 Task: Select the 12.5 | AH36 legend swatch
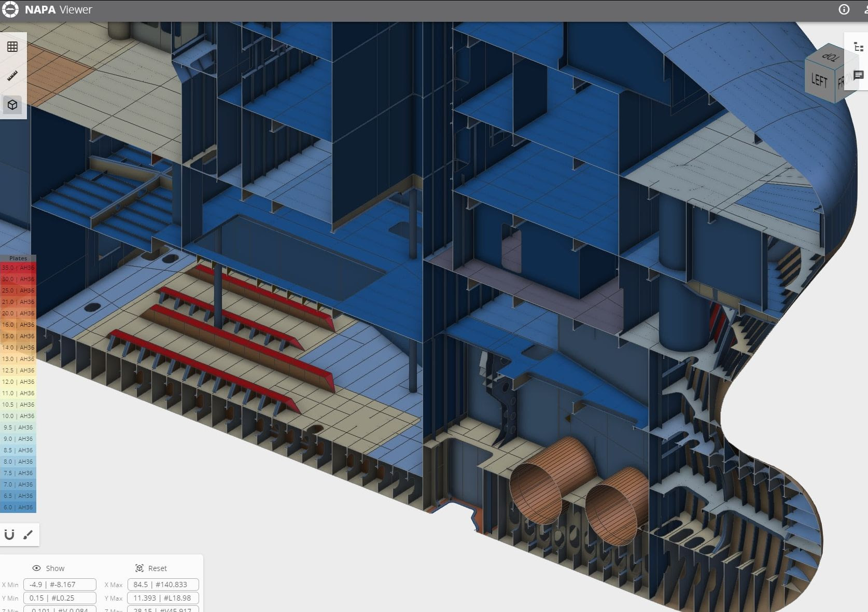point(18,370)
